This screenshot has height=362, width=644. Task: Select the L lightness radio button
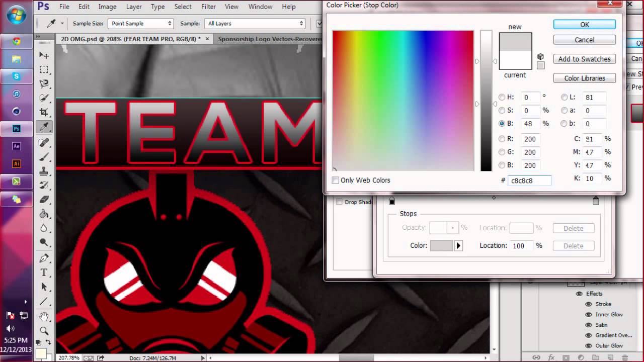pyautogui.click(x=565, y=98)
